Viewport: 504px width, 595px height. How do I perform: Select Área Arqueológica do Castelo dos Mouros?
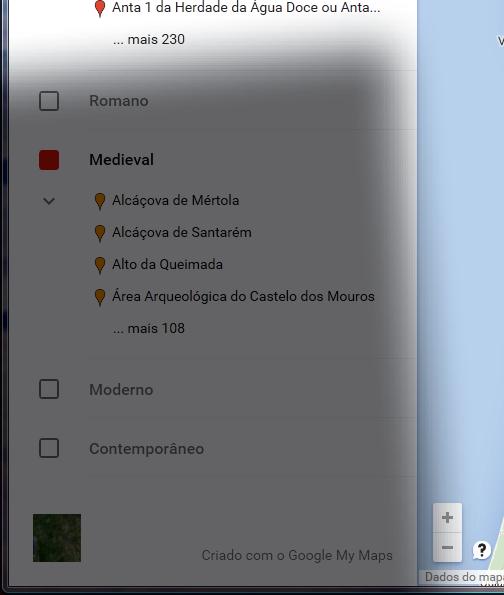click(243, 296)
